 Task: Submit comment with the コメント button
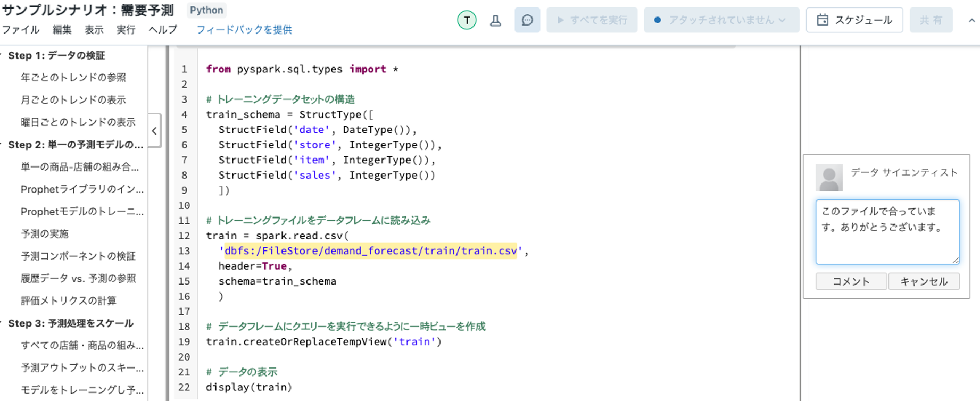tap(851, 281)
